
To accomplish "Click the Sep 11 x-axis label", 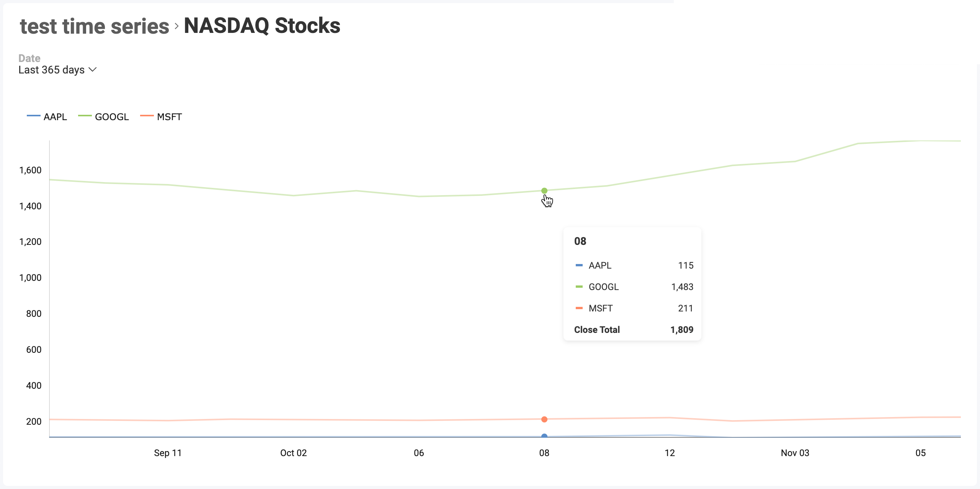I will pos(168,453).
